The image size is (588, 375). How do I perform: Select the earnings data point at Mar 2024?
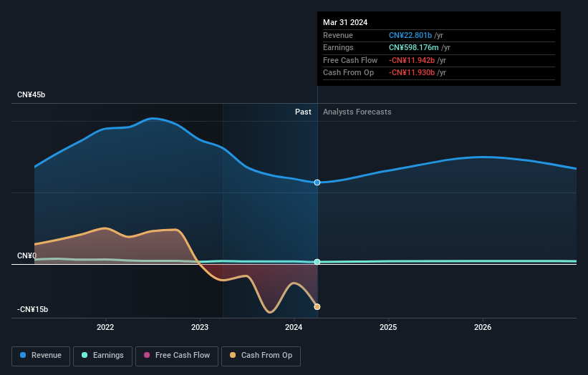coord(317,262)
